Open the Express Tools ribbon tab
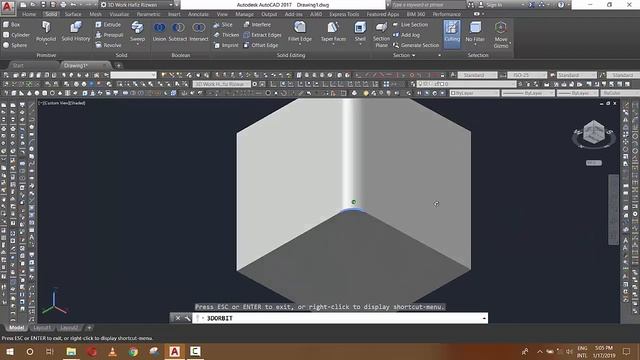640x360 pixels. point(344,14)
